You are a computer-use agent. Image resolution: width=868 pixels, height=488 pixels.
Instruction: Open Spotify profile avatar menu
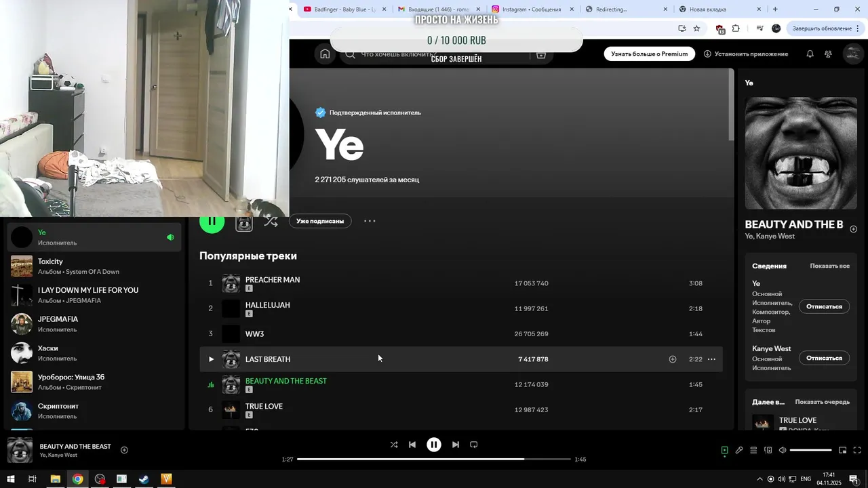point(852,54)
